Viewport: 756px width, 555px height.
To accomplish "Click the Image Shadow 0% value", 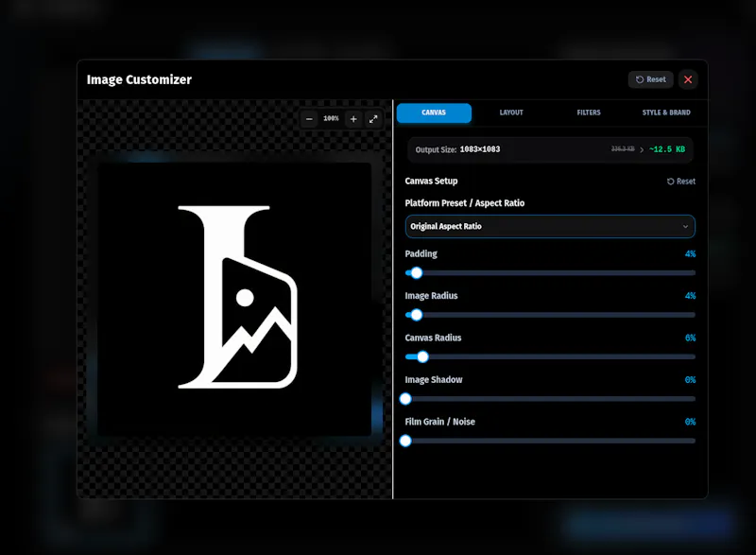I will [690, 380].
